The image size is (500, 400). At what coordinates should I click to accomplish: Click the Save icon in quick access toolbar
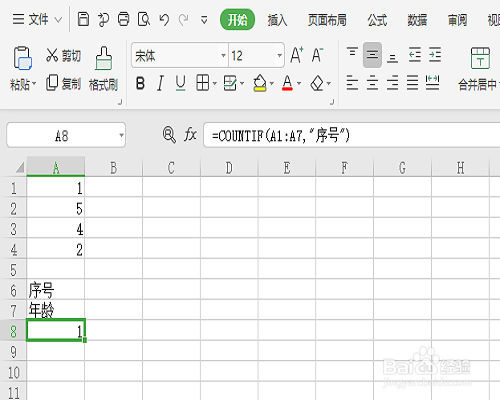tap(83, 19)
